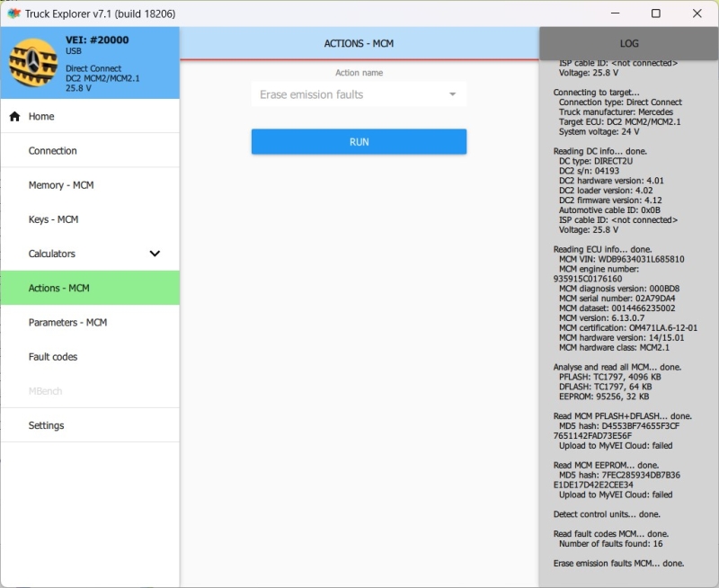Click the DC2 MCM2/MCM2.1 target text

[102, 78]
